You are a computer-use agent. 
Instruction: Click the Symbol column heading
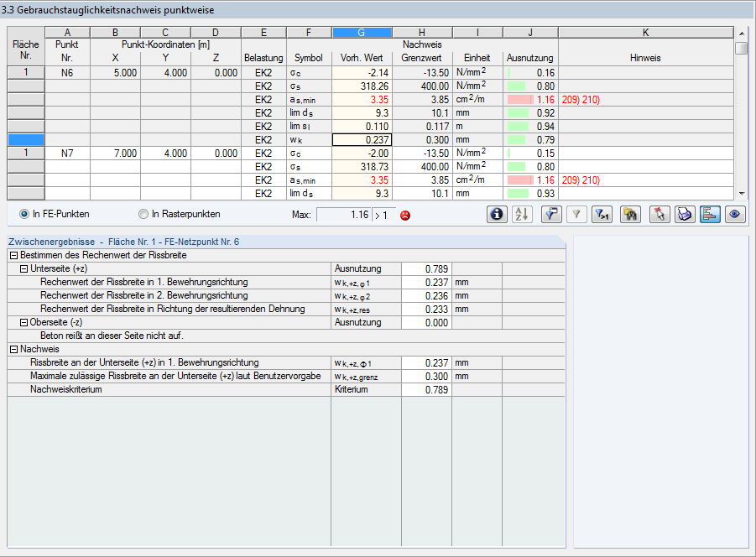pos(309,58)
